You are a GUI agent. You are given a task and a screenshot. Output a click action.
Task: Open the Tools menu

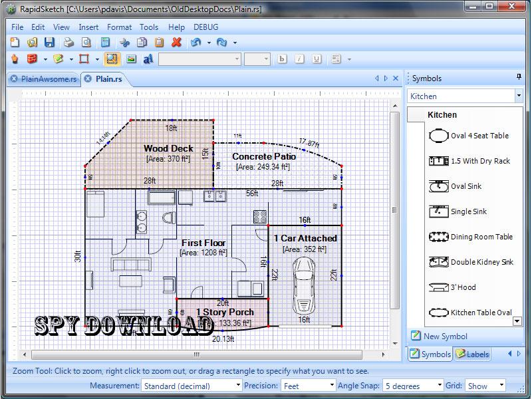tap(149, 27)
